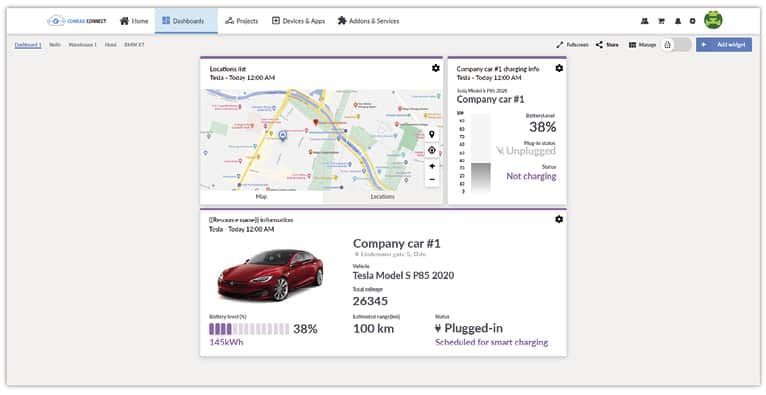This screenshot has height=395, width=766.
Task: Switch to the Warehouse 1 dashboard tab
Action: 83,45
